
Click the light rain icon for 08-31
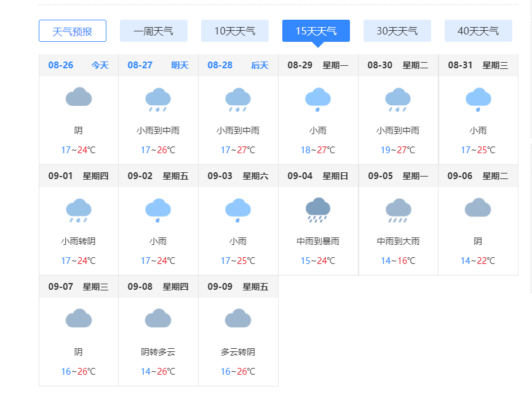click(478, 100)
